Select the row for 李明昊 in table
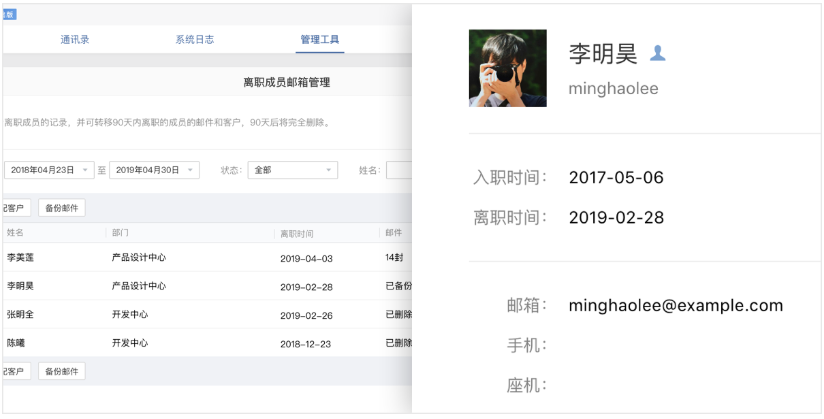 click(208, 286)
